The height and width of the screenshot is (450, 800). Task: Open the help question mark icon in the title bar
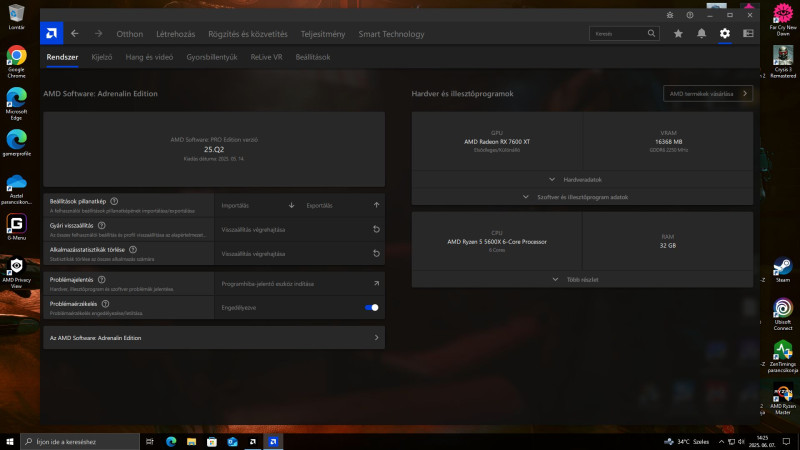point(690,15)
